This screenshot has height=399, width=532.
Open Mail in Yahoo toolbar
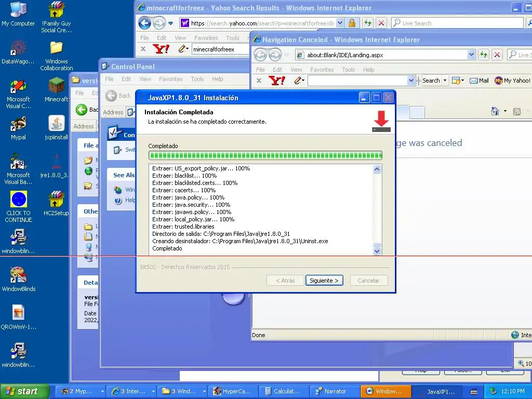[x=478, y=81]
